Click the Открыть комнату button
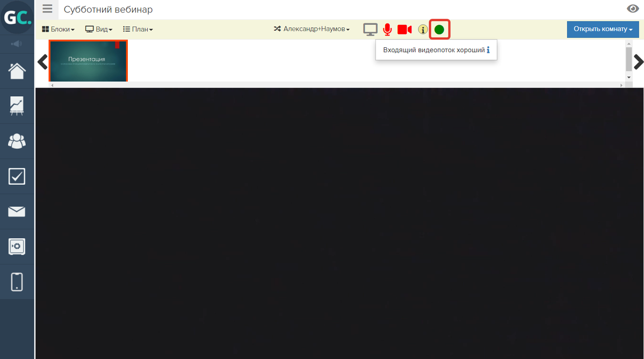This screenshot has width=644, height=359. coord(603,29)
